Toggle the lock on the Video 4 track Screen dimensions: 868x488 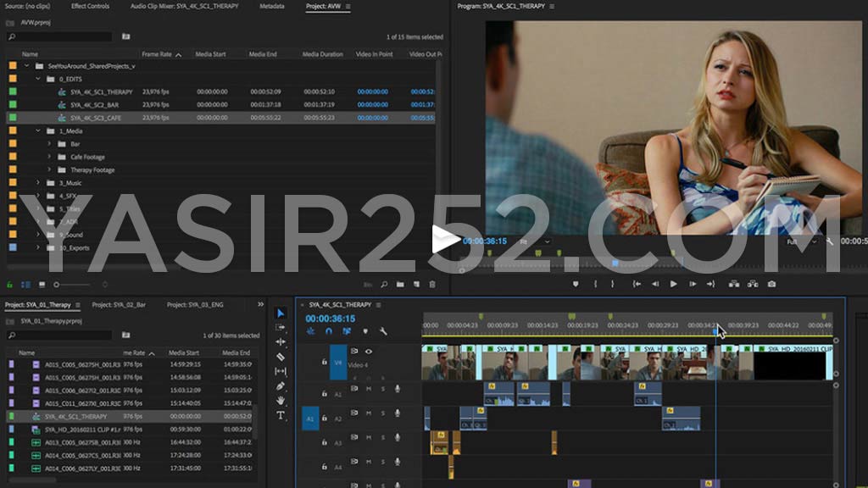323,362
